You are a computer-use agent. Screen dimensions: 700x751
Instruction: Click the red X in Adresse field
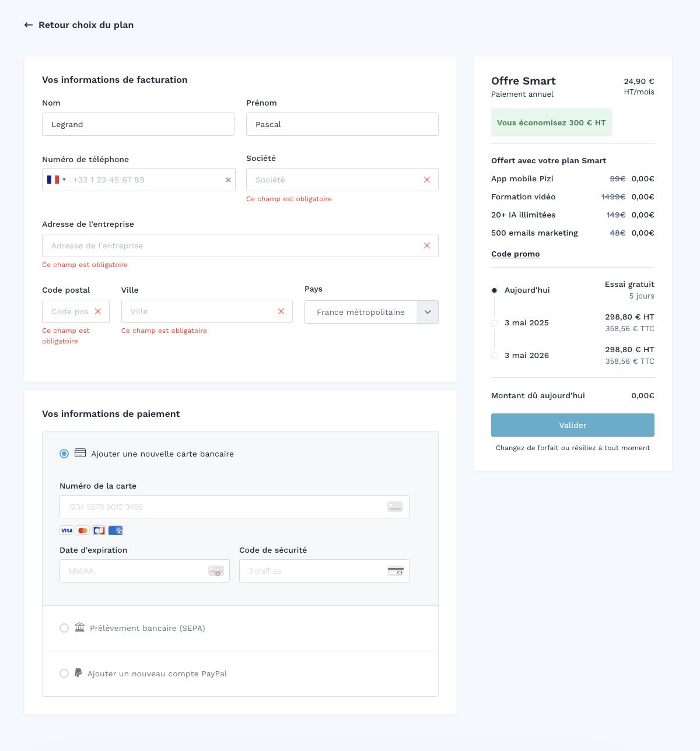[x=427, y=245]
